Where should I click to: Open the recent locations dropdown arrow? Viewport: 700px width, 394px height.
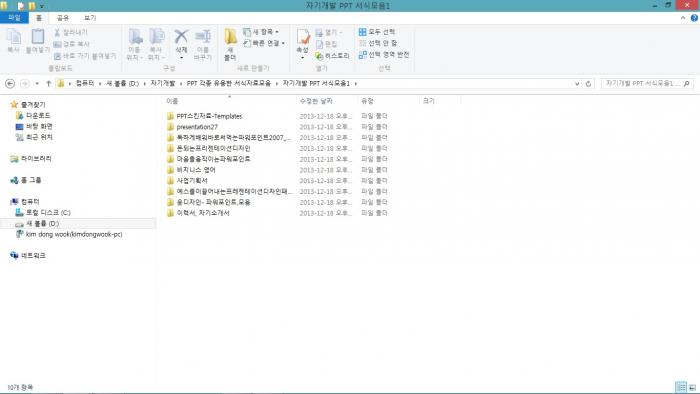coord(37,83)
